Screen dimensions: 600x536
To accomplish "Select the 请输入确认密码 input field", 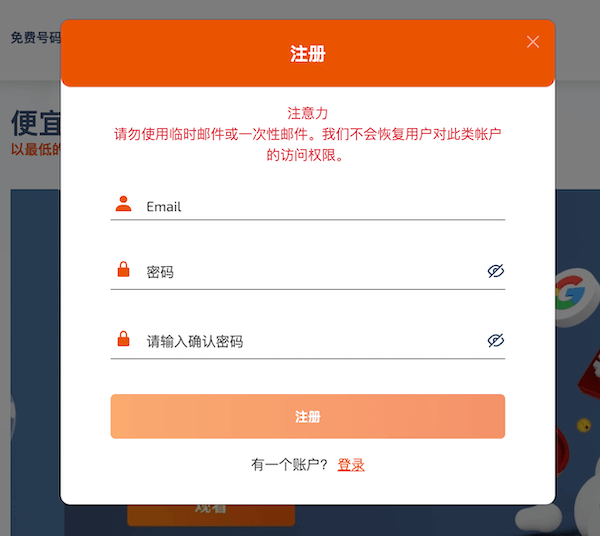I will click(310, 342).
